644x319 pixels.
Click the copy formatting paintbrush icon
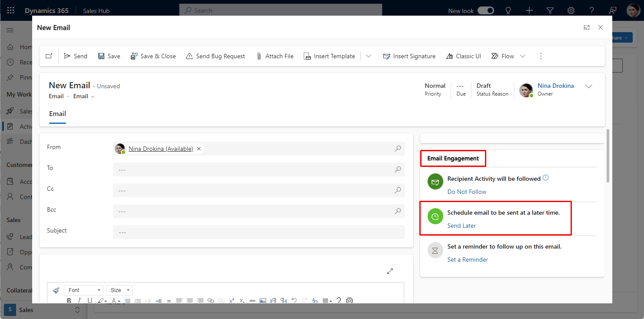(56, 290)
